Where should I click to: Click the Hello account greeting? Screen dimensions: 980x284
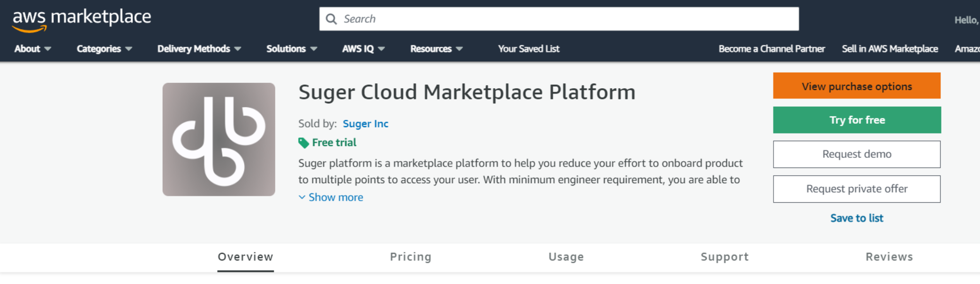[967, 20]
